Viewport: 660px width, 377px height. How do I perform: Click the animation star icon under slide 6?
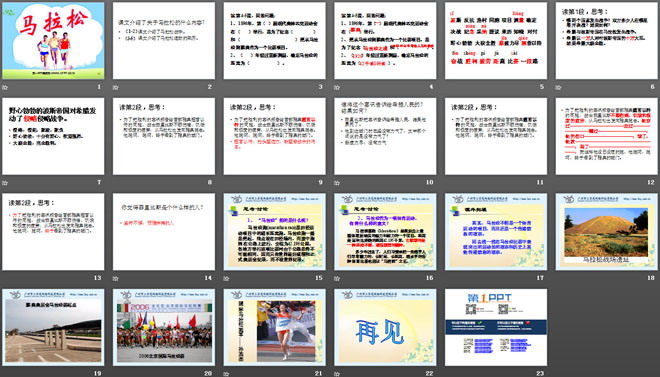point(559,87)
